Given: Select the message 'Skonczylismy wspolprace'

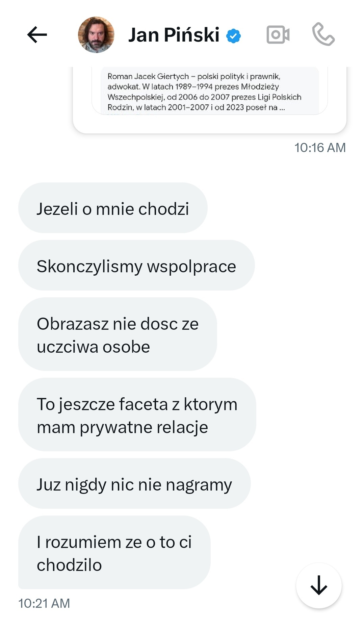Looking at the screenshot, I should [x=136, y=265].
